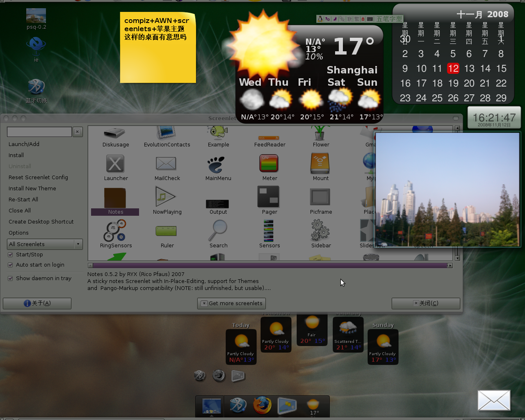525x420 pixels.
Task: Open the weather applet in the dock
Action: [x=313, y=406]
